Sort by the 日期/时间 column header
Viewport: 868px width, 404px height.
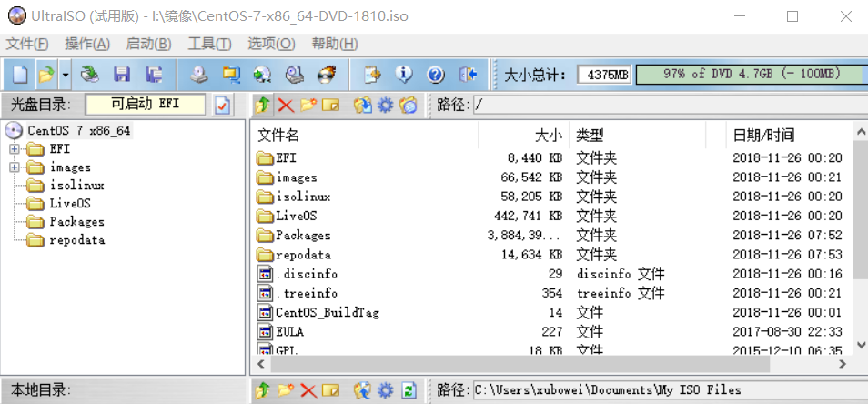[790, 135]
